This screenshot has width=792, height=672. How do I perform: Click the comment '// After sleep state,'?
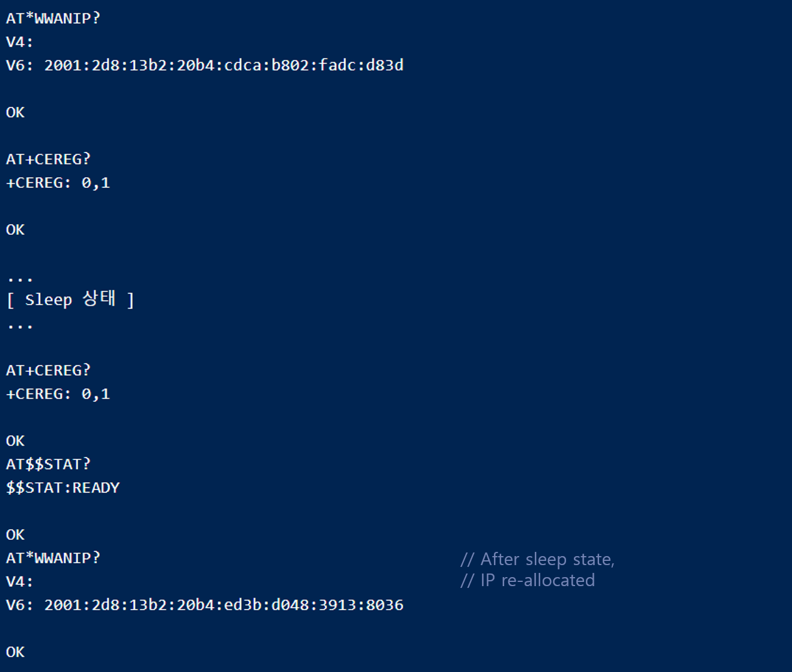pos(537,560)
